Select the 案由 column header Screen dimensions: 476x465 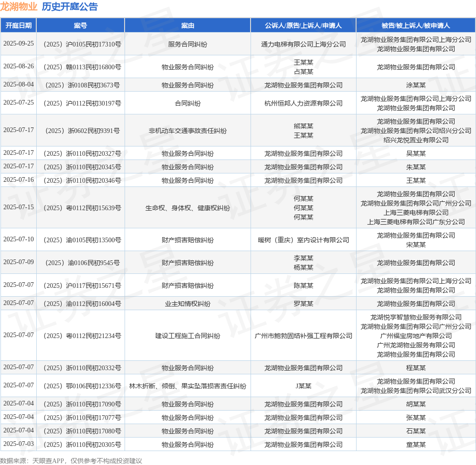tap(188, 26)
